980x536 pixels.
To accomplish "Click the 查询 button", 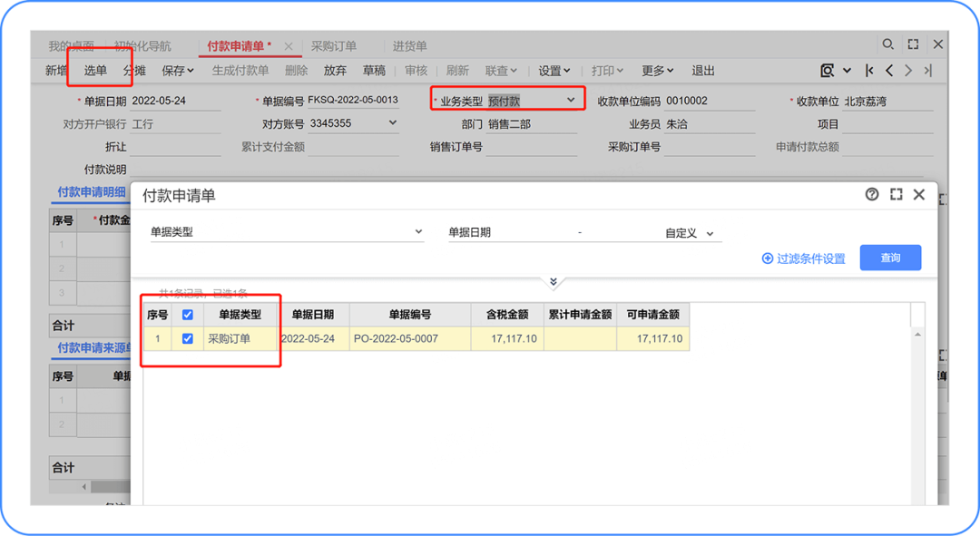I will pyautogui.click(x=890, y=258).
